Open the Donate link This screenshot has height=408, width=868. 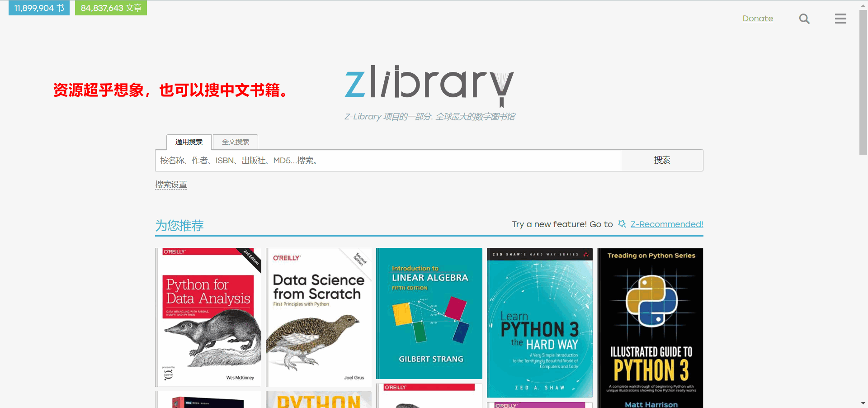click(758, 19)
